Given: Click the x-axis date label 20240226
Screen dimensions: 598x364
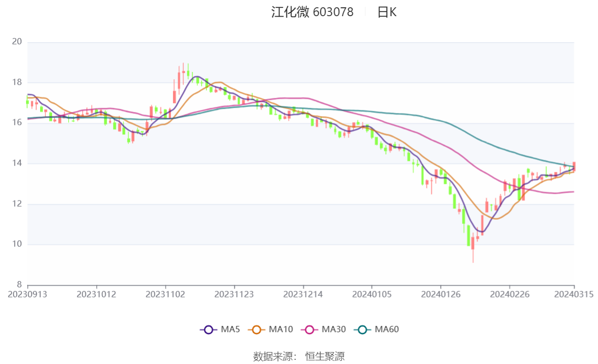Looking at the screenshot, I should pos(509,295).
